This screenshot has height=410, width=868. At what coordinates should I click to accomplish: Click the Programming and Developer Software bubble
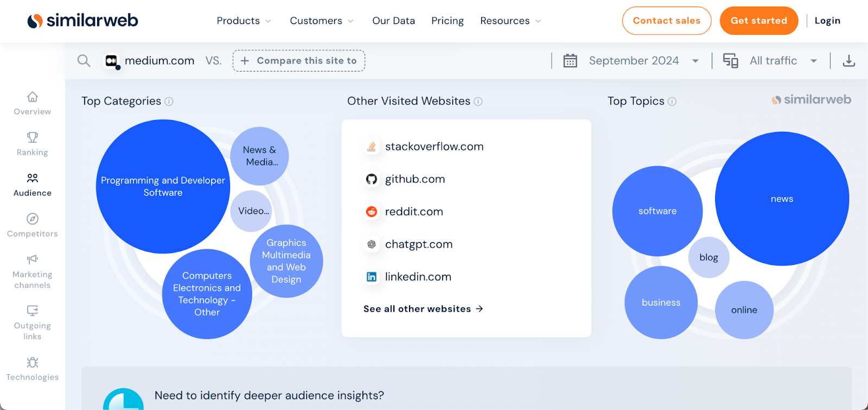click(163, 186)
